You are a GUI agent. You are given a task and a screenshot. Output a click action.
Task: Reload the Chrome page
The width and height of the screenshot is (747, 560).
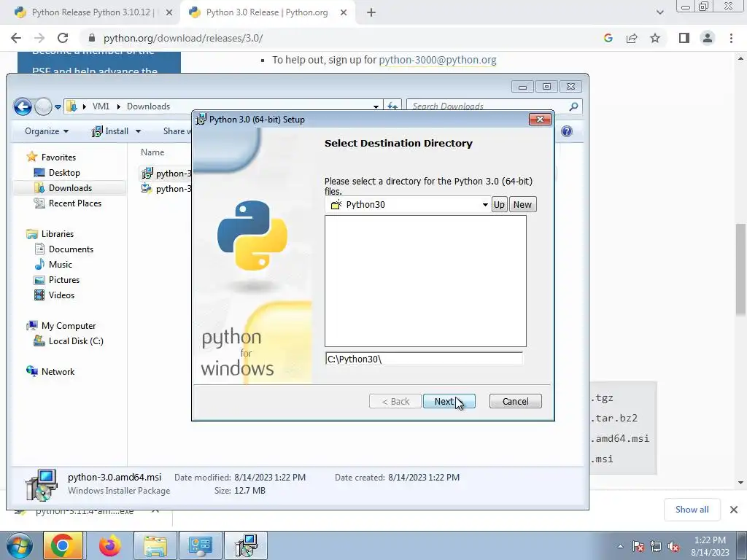click(x=63, y=38)
